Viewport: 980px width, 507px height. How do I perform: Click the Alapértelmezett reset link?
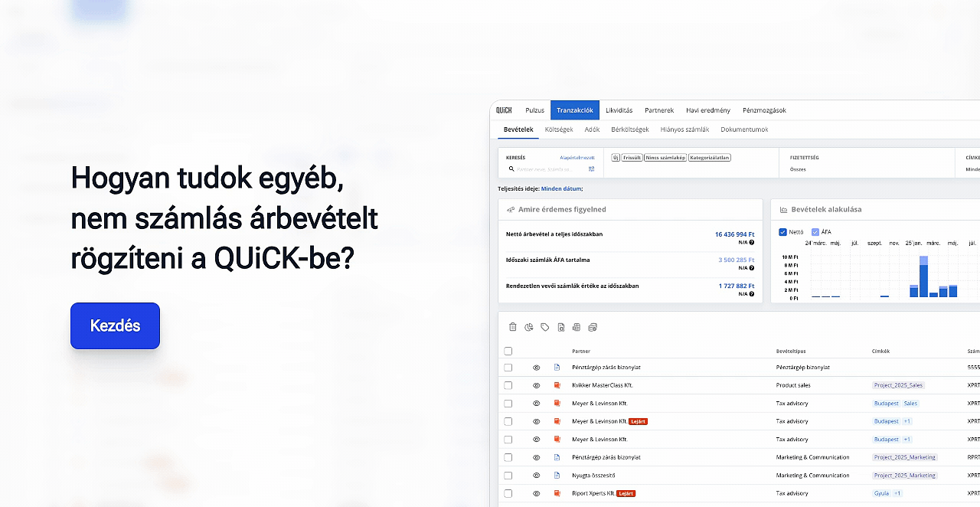(x=577, y=157)
